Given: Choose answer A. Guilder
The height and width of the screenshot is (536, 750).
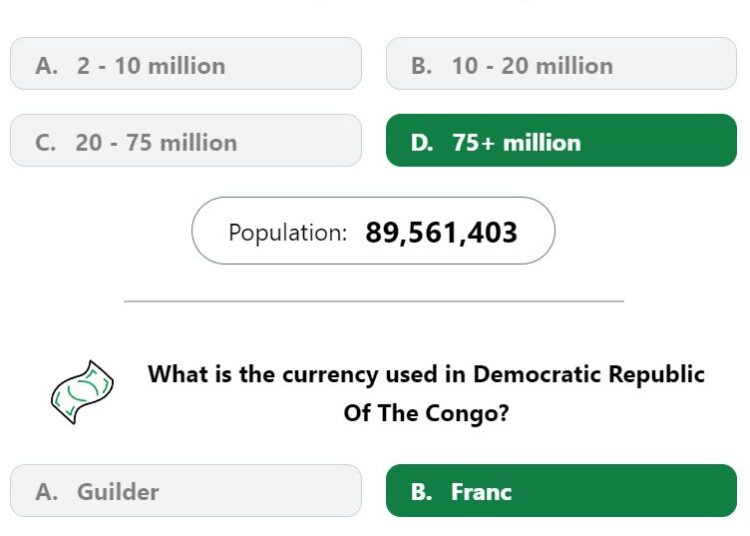Looking at the screenshot, I should 186,491.
